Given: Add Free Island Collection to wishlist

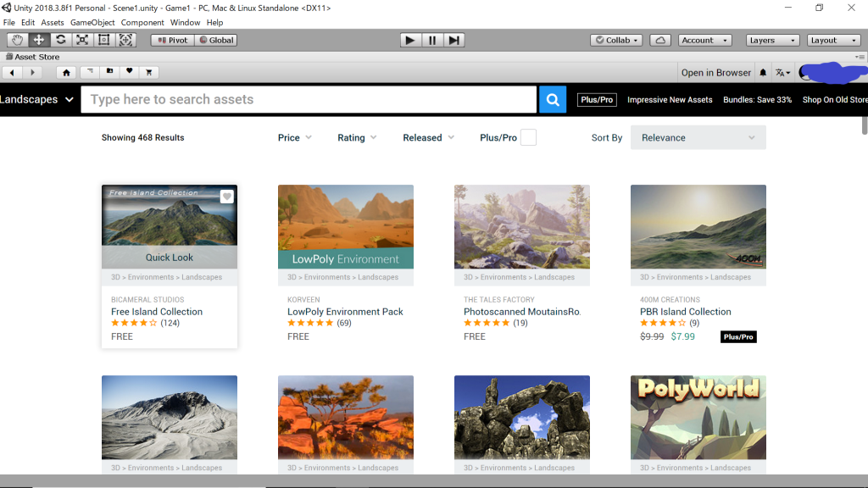Looking at the screenshot, I should pyautogui.click(x=226, y=197).
